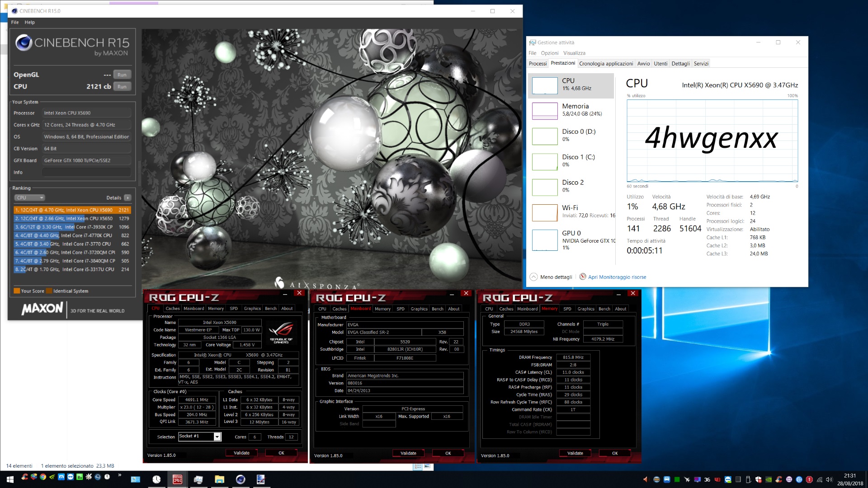Open the Socket #1 selection dropdown
Screen dimensions: 868x488
(217, 436)
